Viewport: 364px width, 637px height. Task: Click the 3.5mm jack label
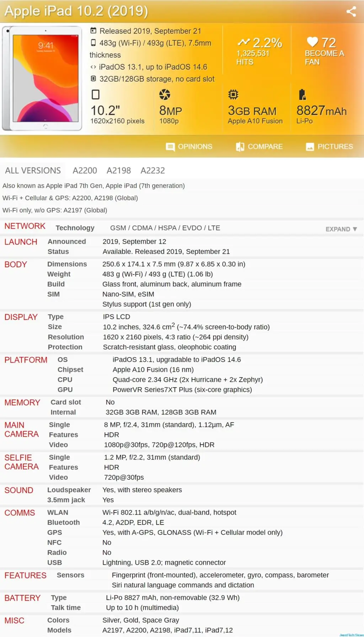(66, 500)
